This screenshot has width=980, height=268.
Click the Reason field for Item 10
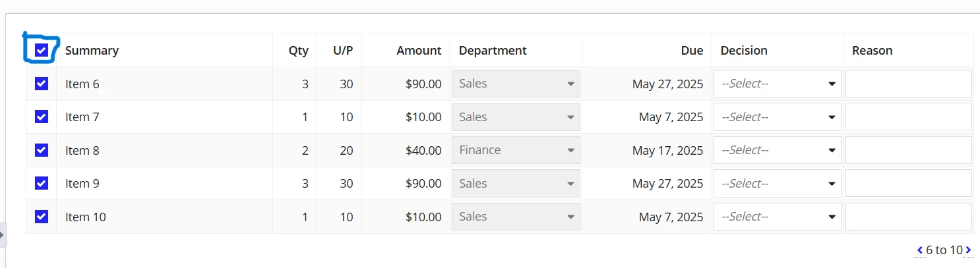[x=908, y=217]
